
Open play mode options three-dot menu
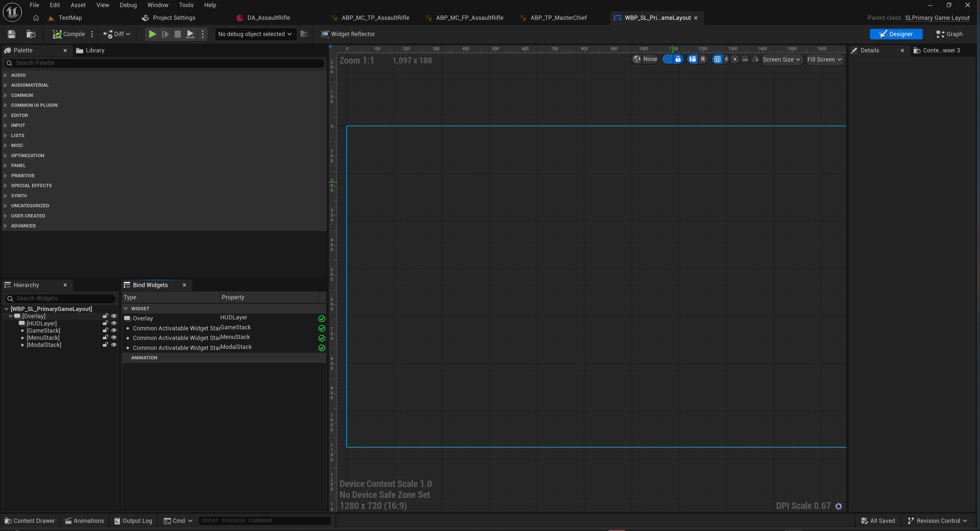click(x=203, y=34)
